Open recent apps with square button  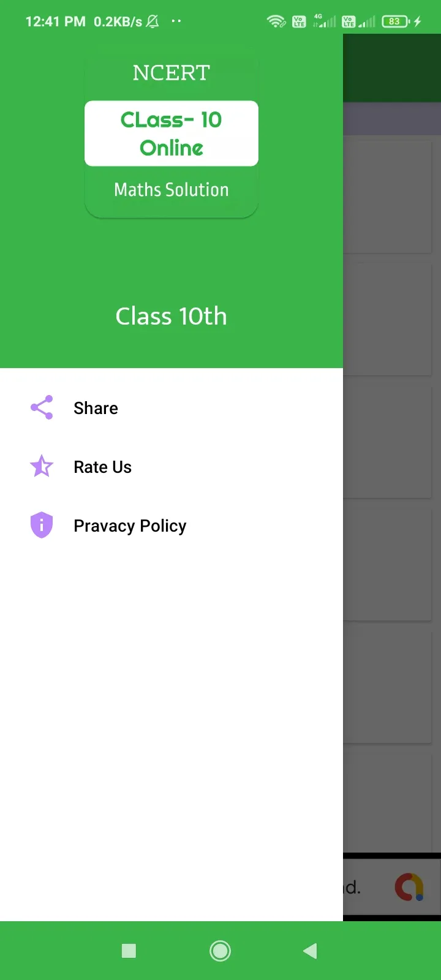pyautogui.click(x=129, y=951)
